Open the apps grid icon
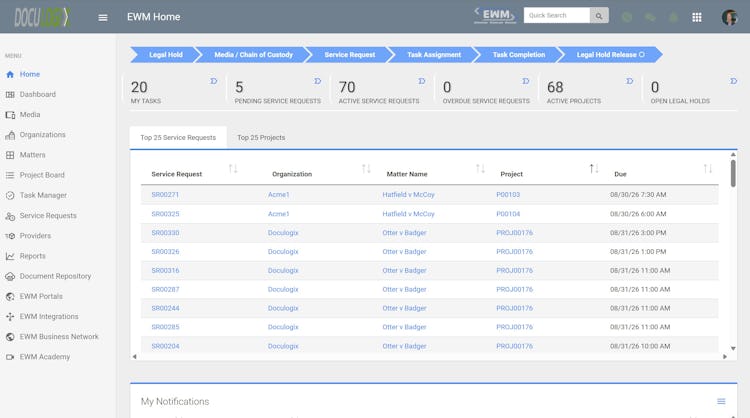 pyautogui.click(x=696, y=17)
